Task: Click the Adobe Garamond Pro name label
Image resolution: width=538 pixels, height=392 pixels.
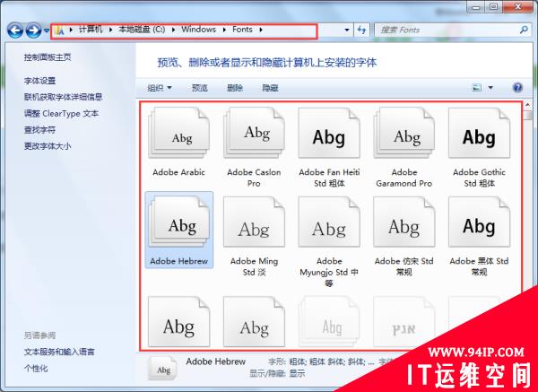Action: (x=404, y=178)
